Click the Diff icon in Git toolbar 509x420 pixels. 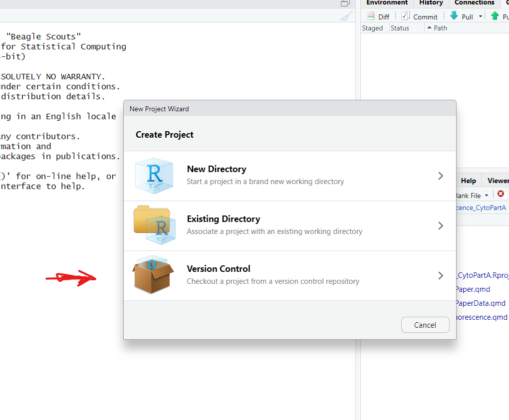370,16
